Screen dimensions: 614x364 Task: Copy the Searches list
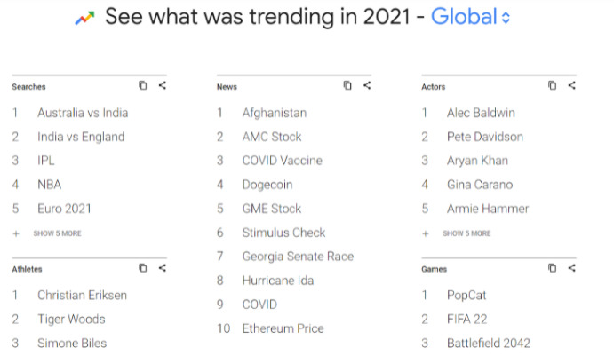point(143,85)
